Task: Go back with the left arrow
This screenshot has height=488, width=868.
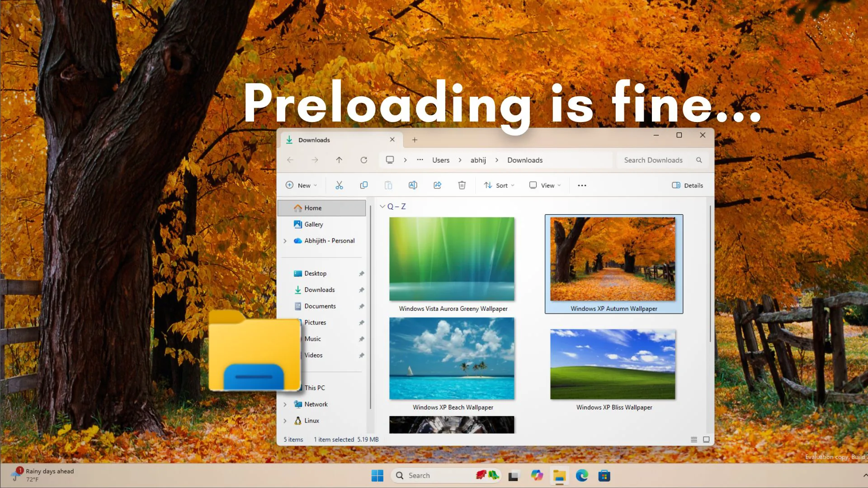Action: (x=290, y=160)
